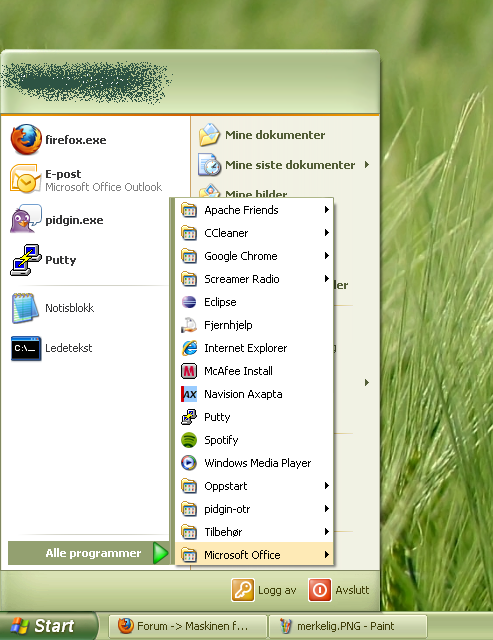
Task: Click the Oppstart folder icon
Action: coord(189,486)
